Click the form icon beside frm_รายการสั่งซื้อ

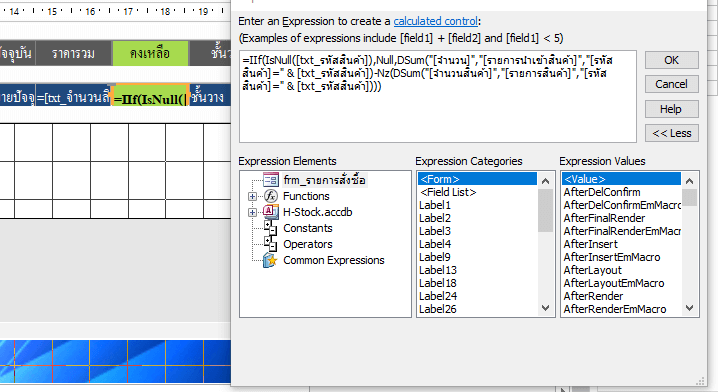pos(271,180)
